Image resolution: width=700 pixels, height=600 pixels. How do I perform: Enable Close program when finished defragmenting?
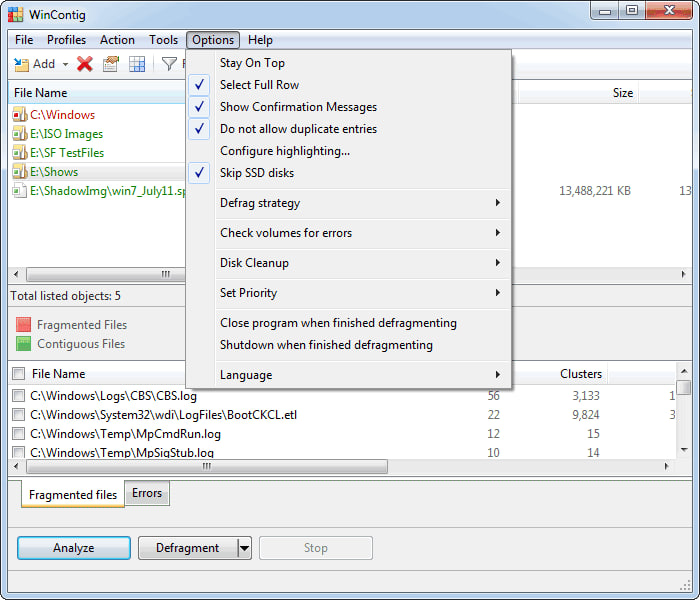click(x=348, y=323)
